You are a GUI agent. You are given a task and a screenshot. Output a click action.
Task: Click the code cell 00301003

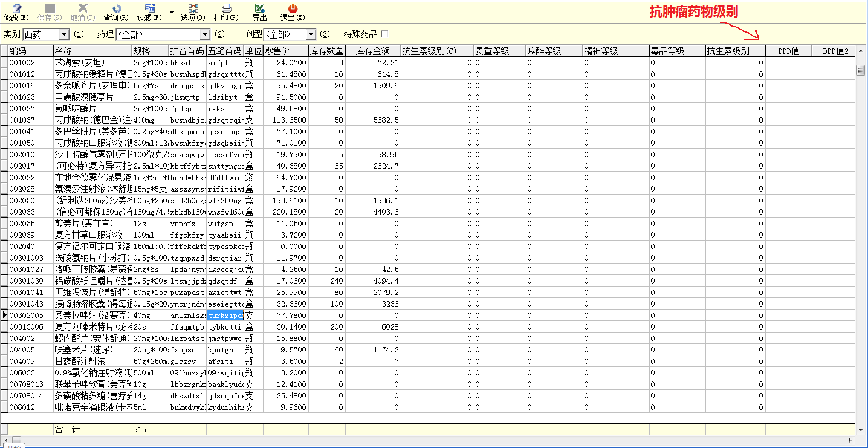pos(31,258)
